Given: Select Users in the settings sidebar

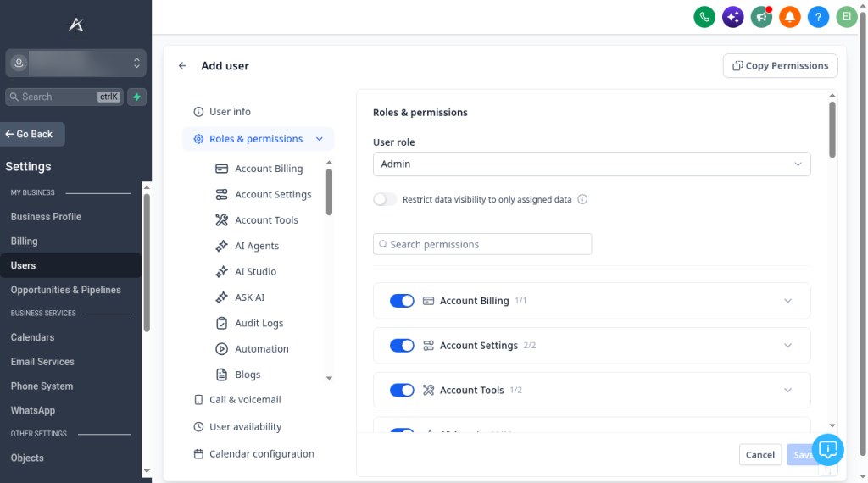Looking at the screenshot, I should (x=70, y=265).
